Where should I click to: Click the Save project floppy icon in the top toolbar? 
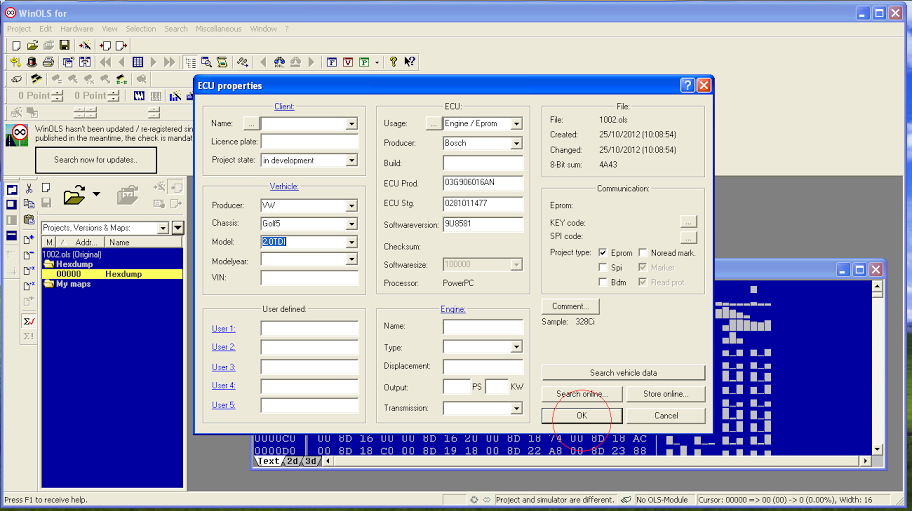point(65,45)
